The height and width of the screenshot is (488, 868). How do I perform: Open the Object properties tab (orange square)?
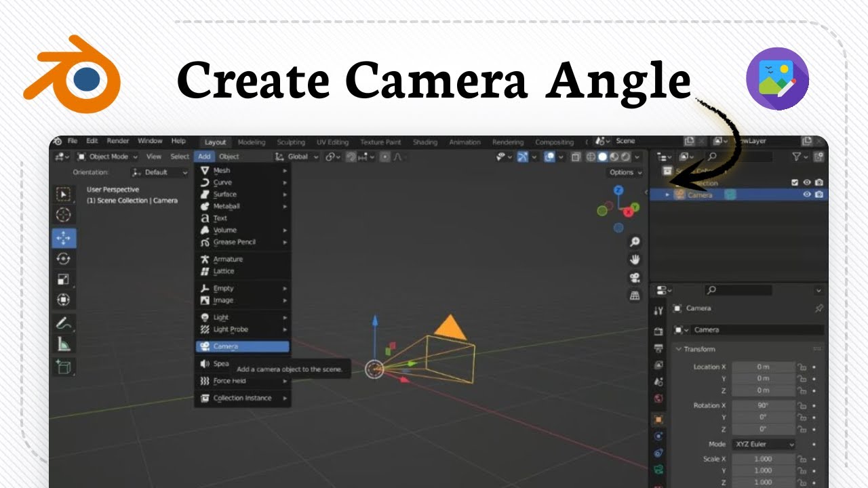658,420
